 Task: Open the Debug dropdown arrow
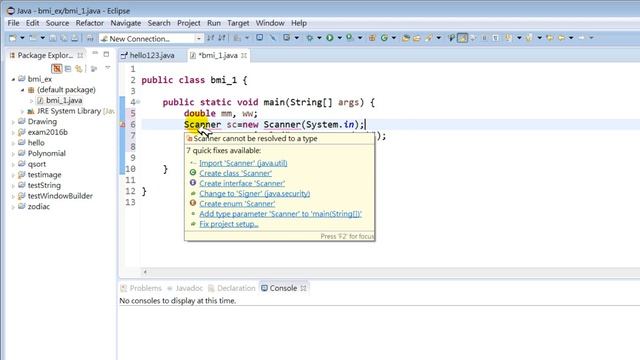click(319, 38)
